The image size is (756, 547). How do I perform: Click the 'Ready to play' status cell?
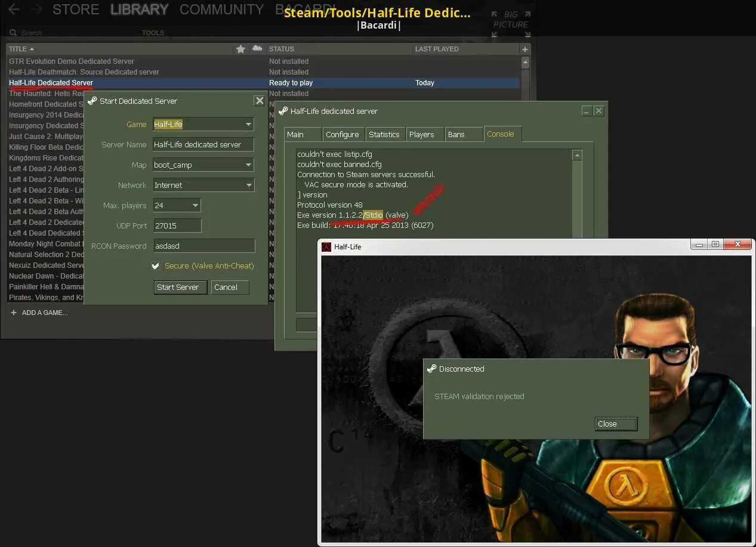point(291,83)
